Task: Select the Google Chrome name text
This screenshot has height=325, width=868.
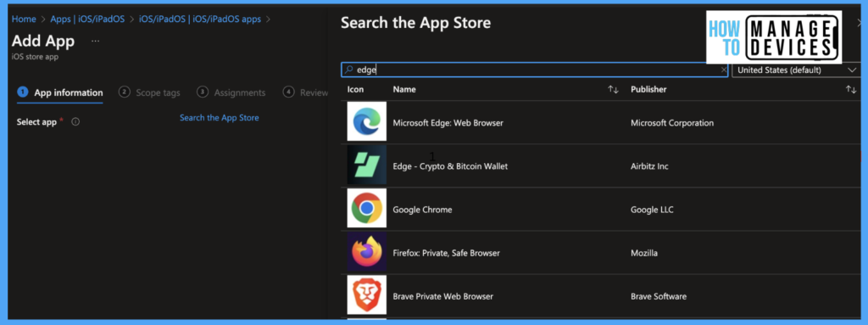Action: [422, 210]
